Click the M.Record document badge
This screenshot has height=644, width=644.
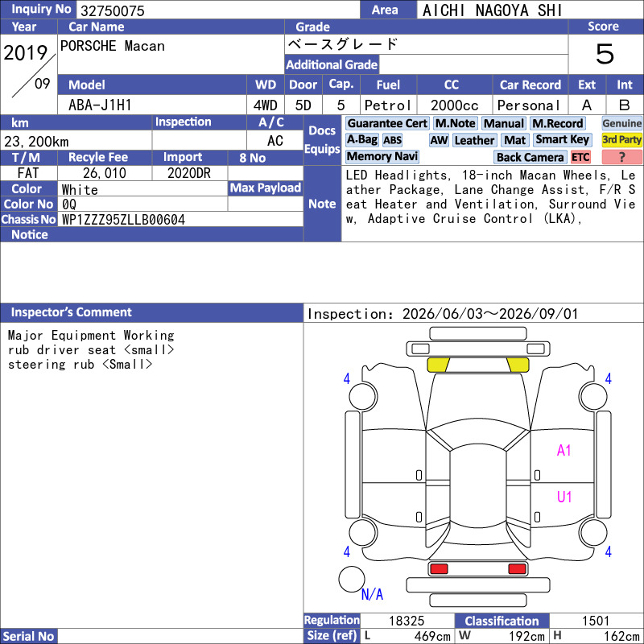557,123
